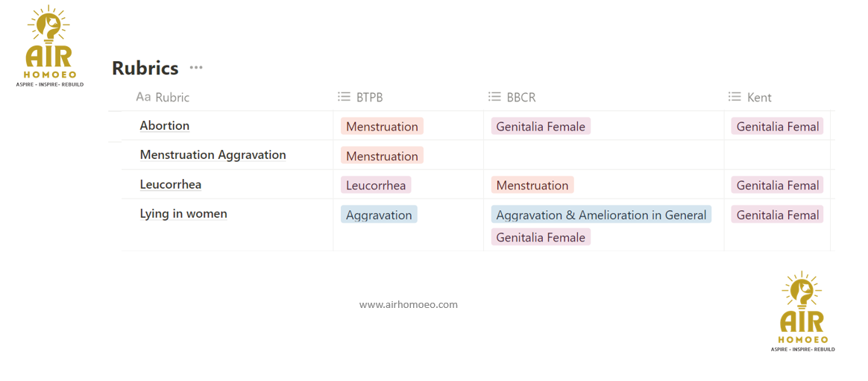
Task: Click the Aggravation & Amelioration in General tag
Action: coord(601,215)
